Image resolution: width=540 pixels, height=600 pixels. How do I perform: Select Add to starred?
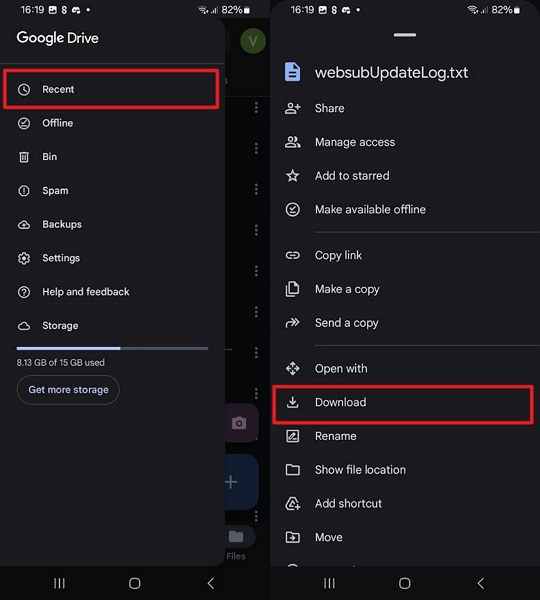[x=405, y=176]
